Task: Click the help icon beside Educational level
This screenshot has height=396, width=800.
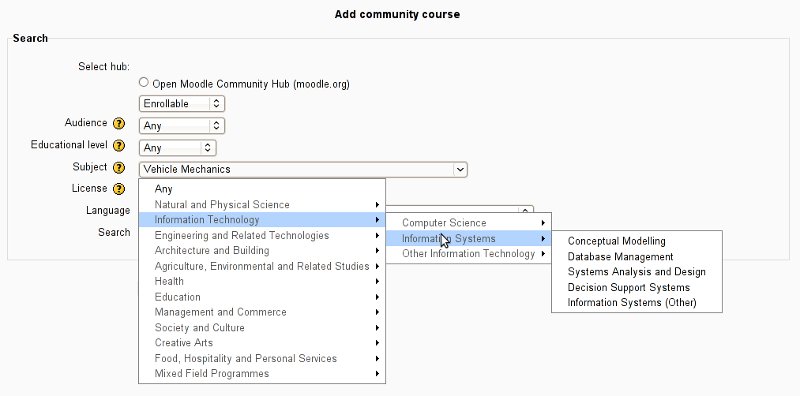Action: tap(119, 145)
